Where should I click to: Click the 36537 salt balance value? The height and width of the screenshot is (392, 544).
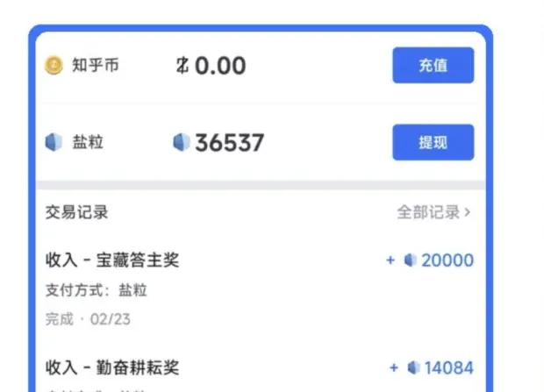[x=229, y=142]
